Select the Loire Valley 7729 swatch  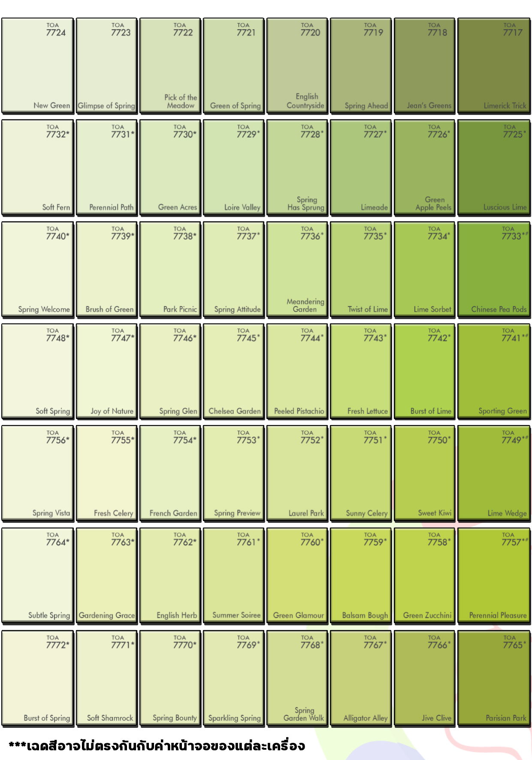click(234, 168)
